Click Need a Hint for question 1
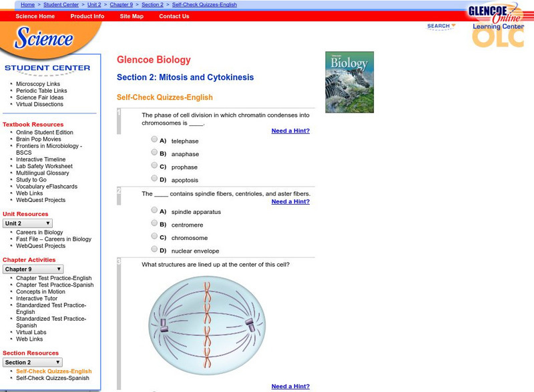Screen dimensions: 534x392 click(x=290, y=131)
